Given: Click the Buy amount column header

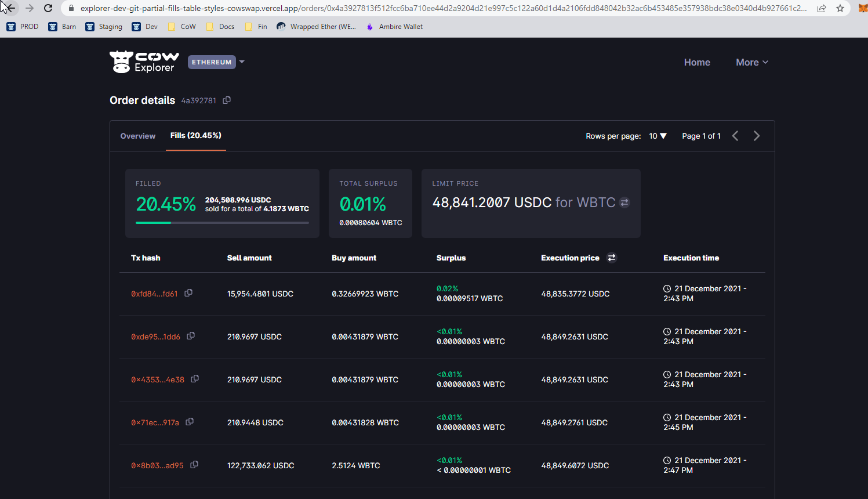Looking at the screenshot, I should (354, 258).
